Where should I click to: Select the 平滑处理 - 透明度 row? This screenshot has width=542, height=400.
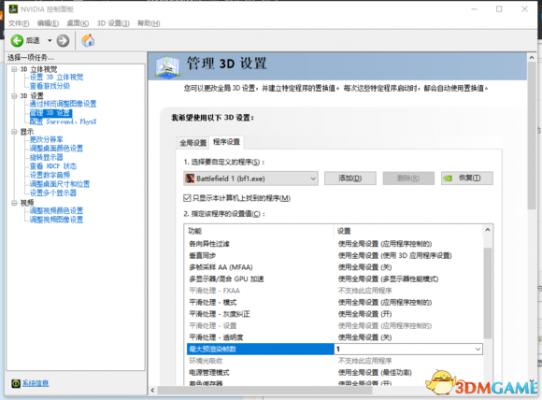pos(335,337)
